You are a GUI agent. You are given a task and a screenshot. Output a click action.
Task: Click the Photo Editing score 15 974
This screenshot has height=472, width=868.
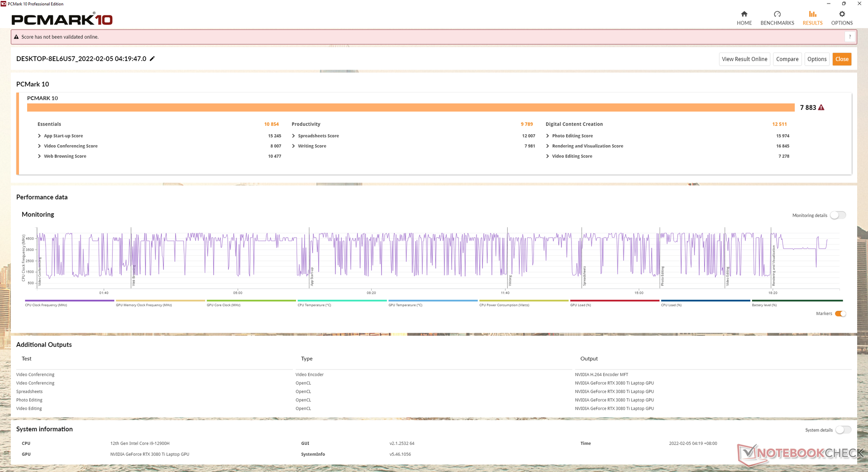tap(783, 136)
